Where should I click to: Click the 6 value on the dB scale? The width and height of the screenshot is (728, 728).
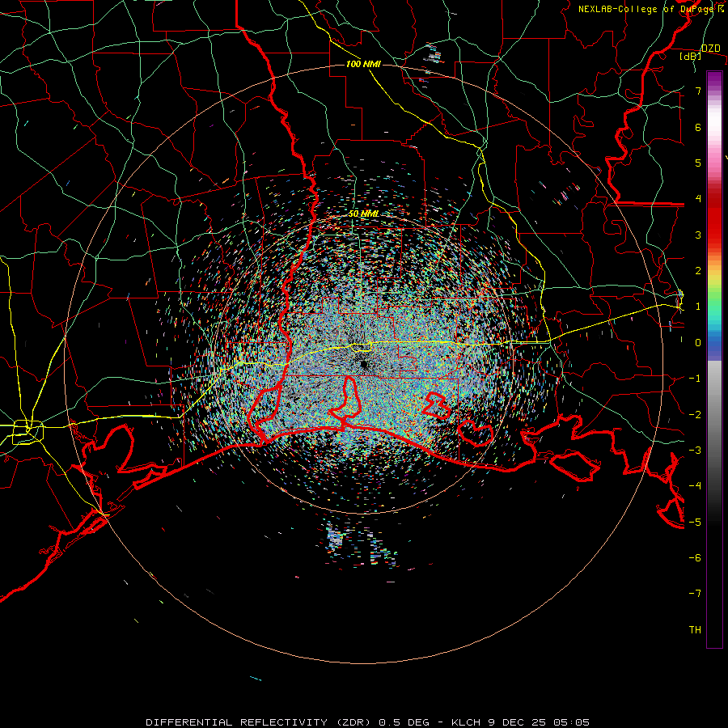tap(698, 127)
